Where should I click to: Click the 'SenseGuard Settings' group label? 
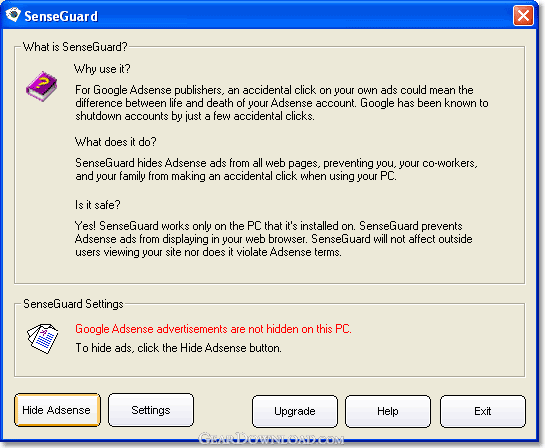point(73,304)
